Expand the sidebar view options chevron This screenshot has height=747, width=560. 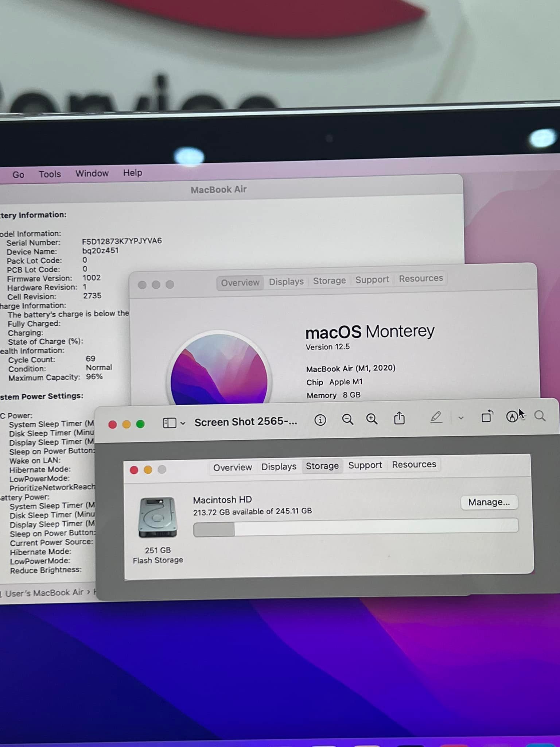click(x=183, y=423)
